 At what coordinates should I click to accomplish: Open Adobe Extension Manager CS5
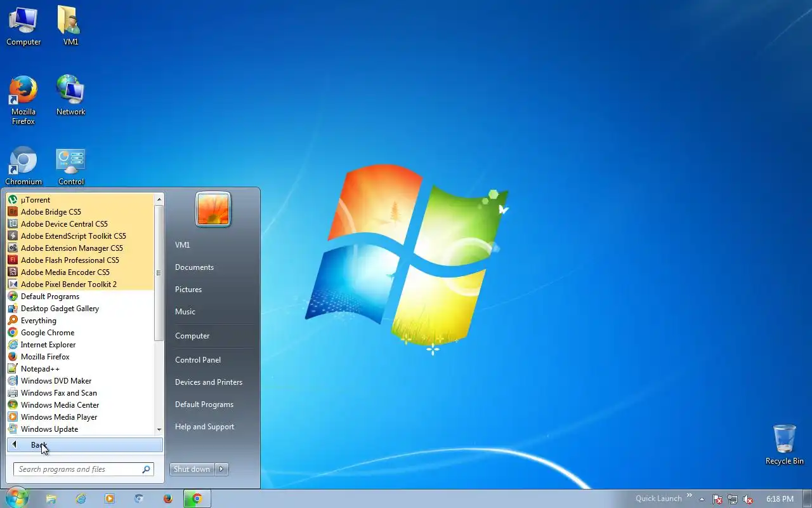[80, 248]
